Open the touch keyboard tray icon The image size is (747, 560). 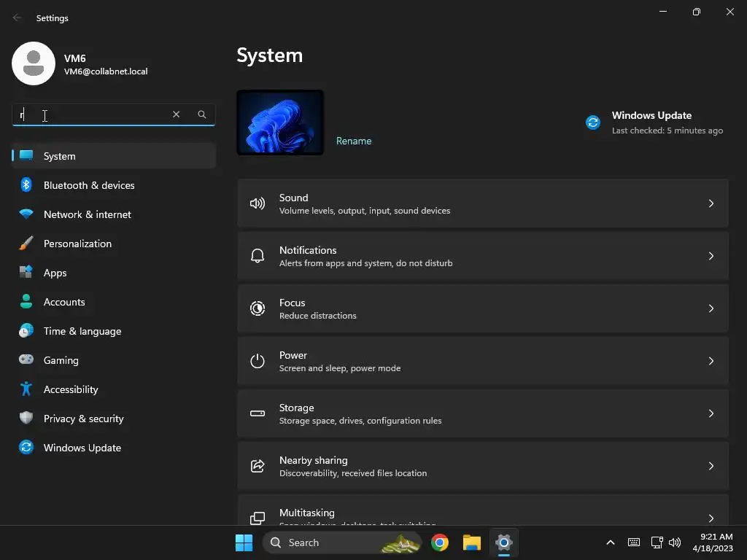(x=634, y=542)
